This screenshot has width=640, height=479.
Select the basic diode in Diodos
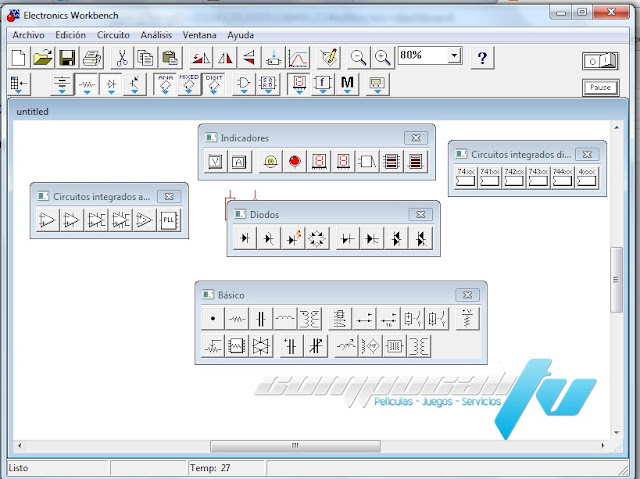pyautogui.click(x=245, y=238)
